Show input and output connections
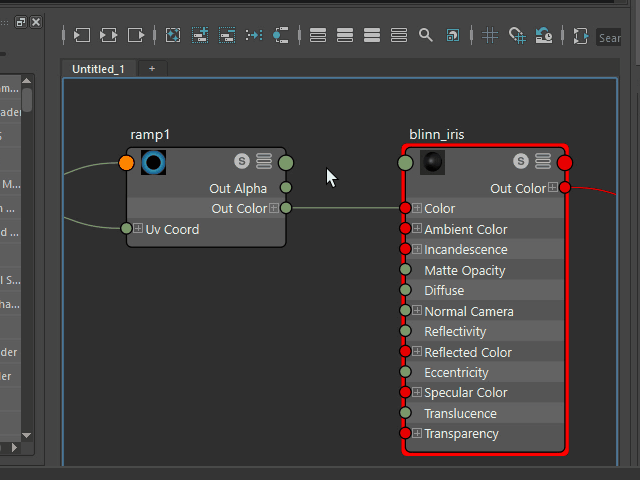The image size is (640, 480). click(108, 35)
